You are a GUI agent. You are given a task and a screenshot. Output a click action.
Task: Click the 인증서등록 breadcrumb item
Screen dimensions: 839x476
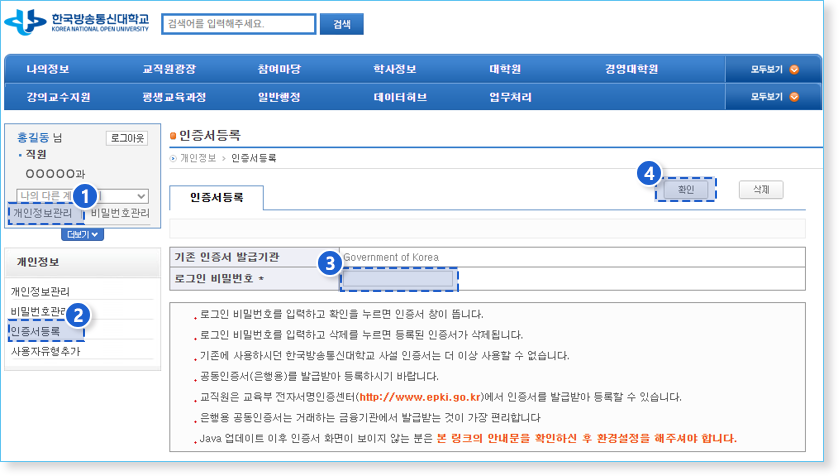pos(254,158)
